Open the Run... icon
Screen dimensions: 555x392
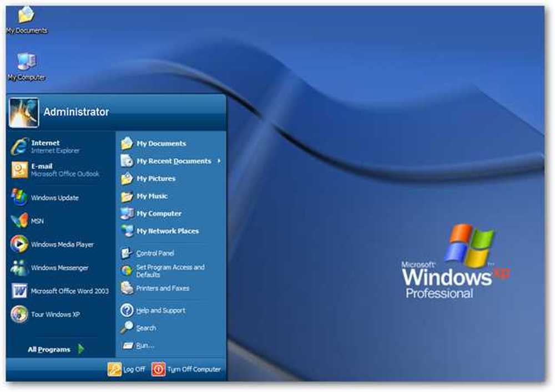(x=127, y=345)
